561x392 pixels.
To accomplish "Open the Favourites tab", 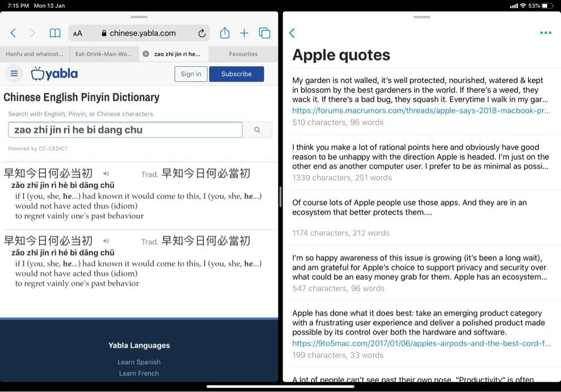I will click(x=243, y=54).
